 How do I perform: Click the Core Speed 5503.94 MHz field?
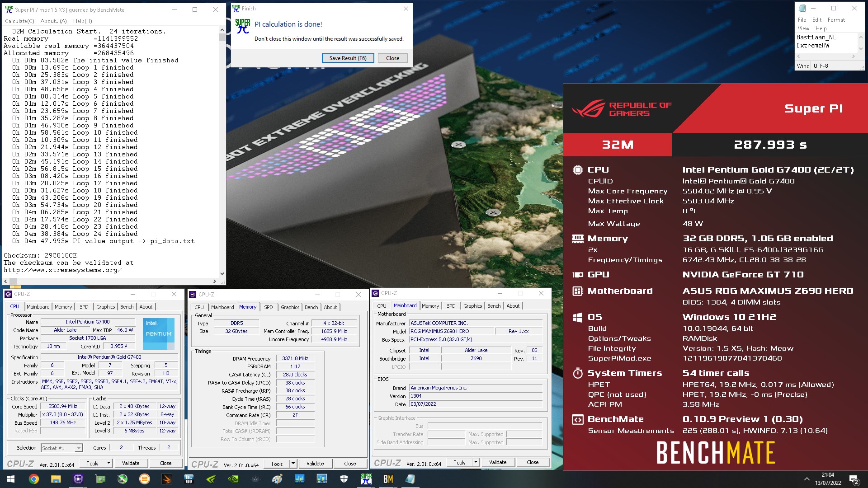[63, 406]
